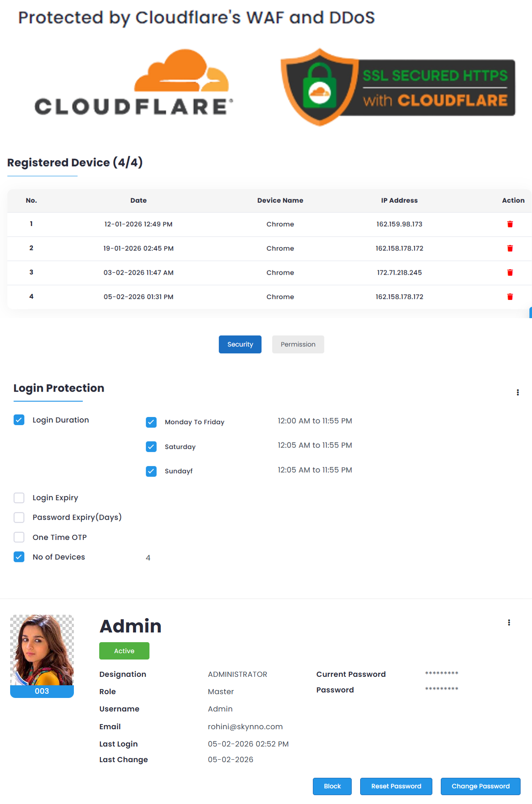
Task: Click the 003 ID label under photo
Action: coord(42,691)
